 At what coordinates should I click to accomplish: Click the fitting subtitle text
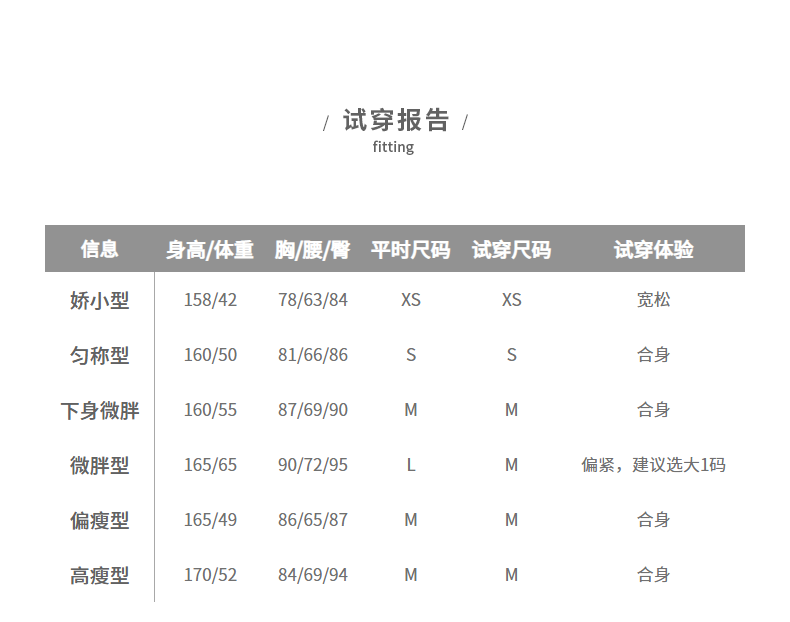pyautogui.click(x=393, y=147)
